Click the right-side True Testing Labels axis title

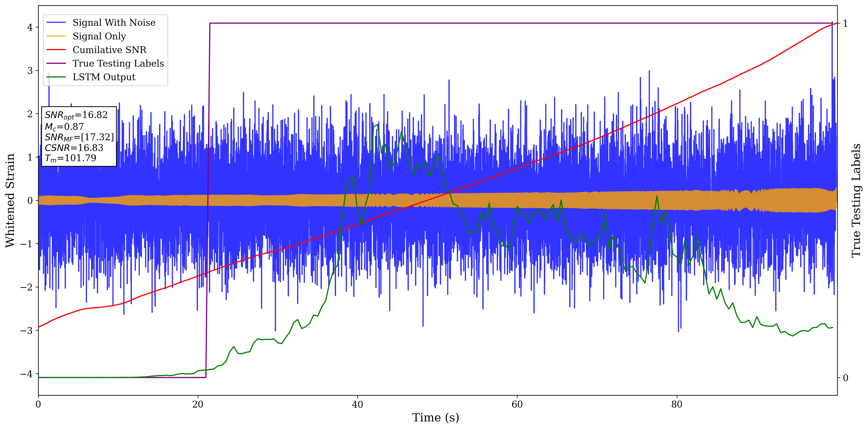pos(856,200)
